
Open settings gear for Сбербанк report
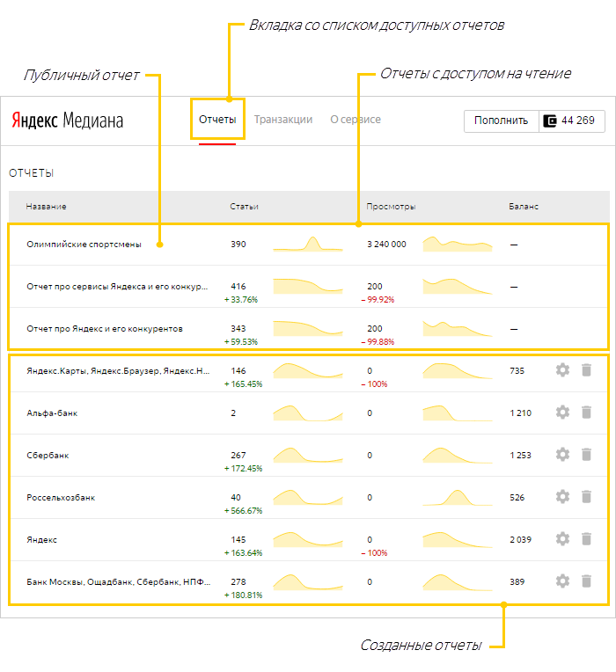click(x=562, y=454)
